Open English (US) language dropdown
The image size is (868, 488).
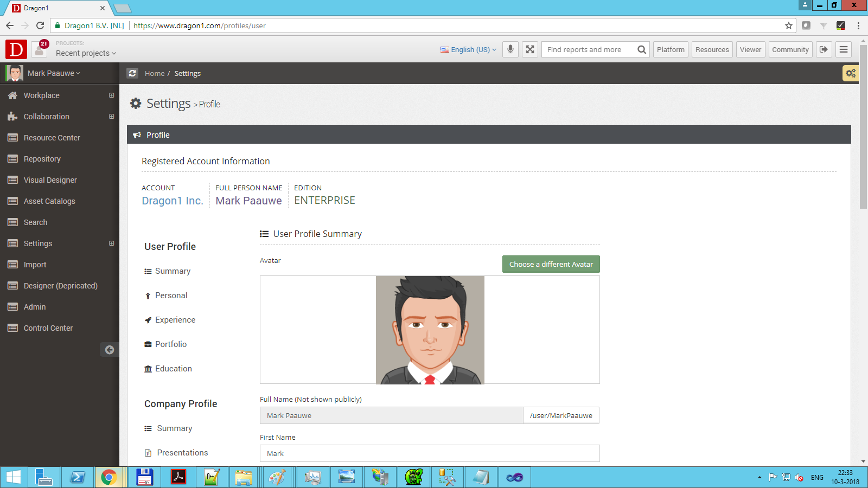pos(469,49)
